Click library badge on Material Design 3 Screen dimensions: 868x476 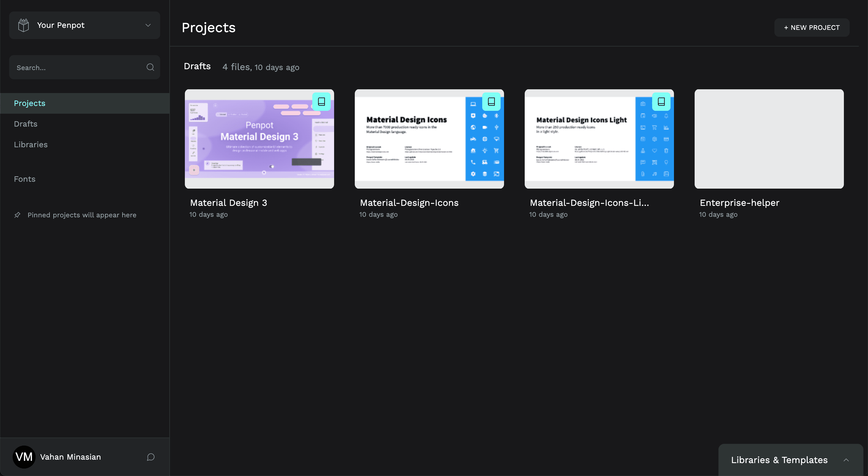point(321,101)
